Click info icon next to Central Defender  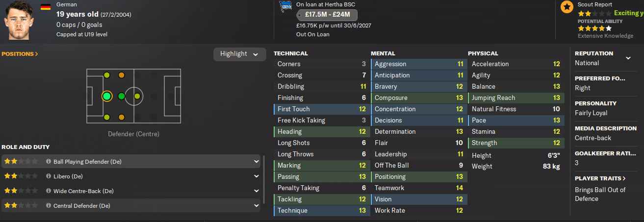point(49,206)
